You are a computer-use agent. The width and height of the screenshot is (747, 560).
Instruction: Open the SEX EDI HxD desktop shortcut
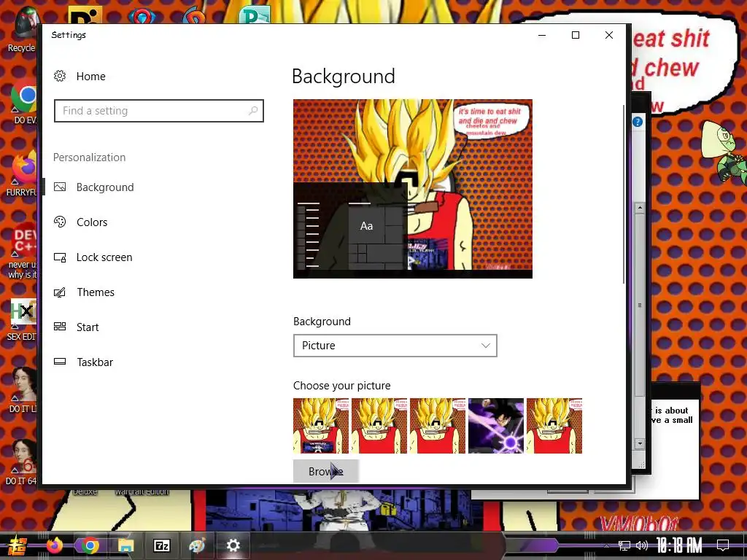pos(22,319)
